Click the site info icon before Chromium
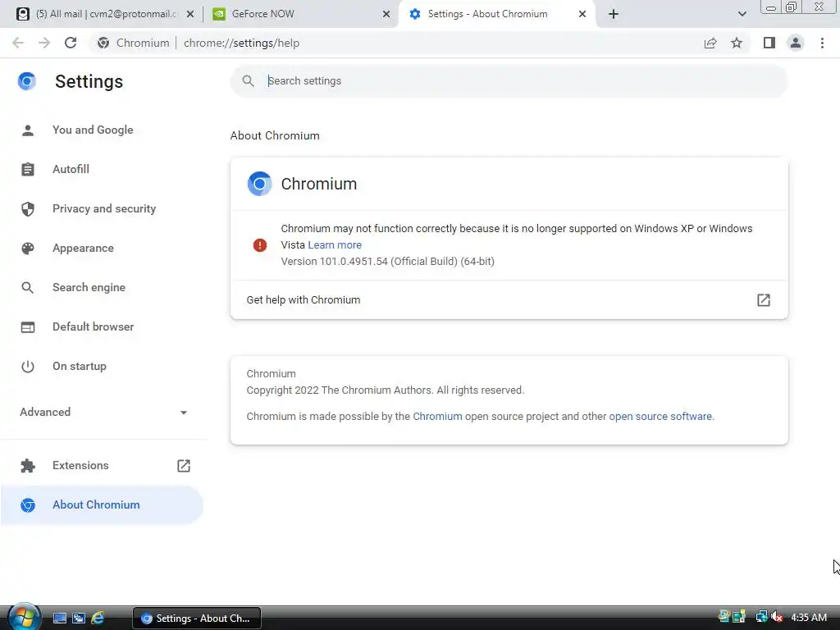840x630 pixels. pyautogui.click(x=103, y=43)
